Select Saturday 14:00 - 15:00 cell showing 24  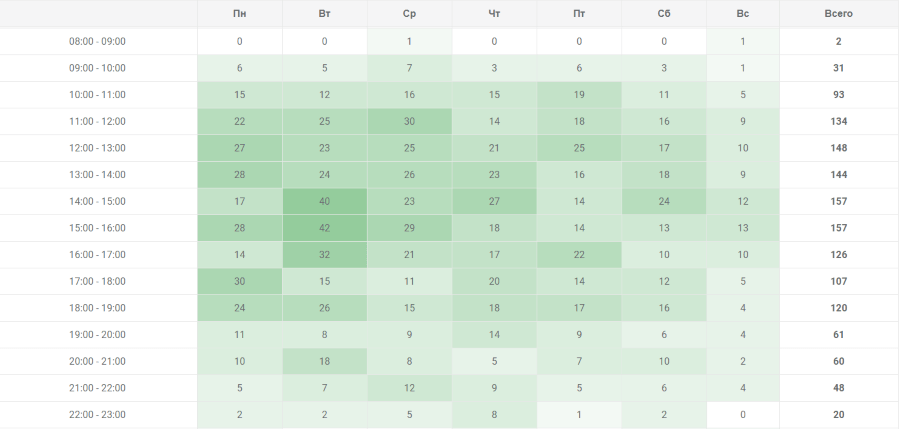click(x=664, y=202)
